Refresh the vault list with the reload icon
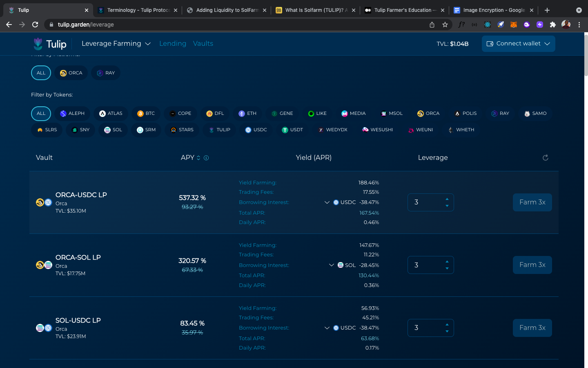 pyautogui.click(x=545, y=158)
